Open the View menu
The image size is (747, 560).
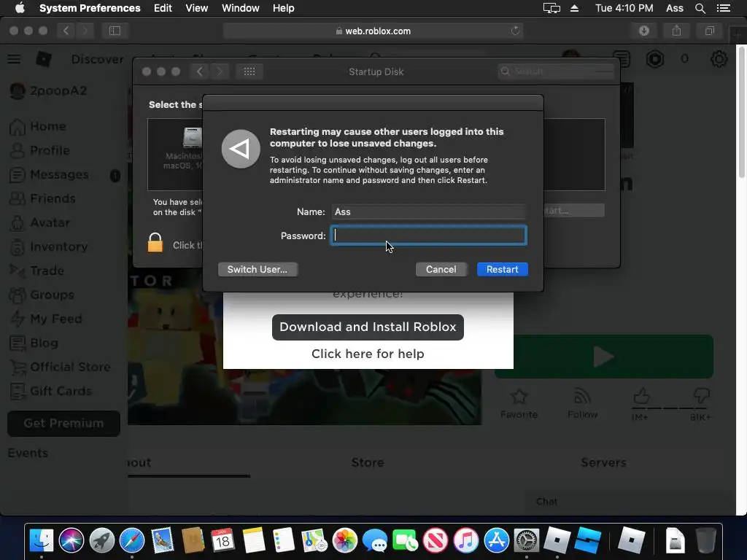196,8
